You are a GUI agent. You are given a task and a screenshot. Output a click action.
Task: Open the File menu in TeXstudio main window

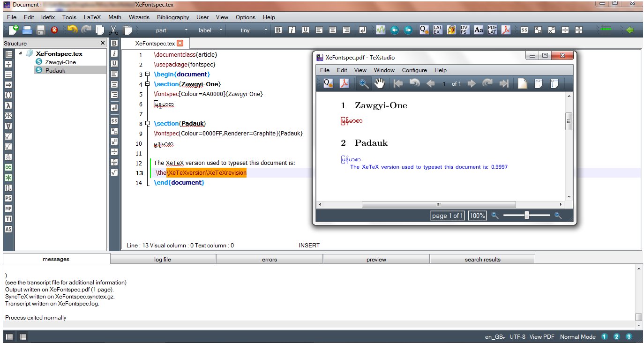12,17
